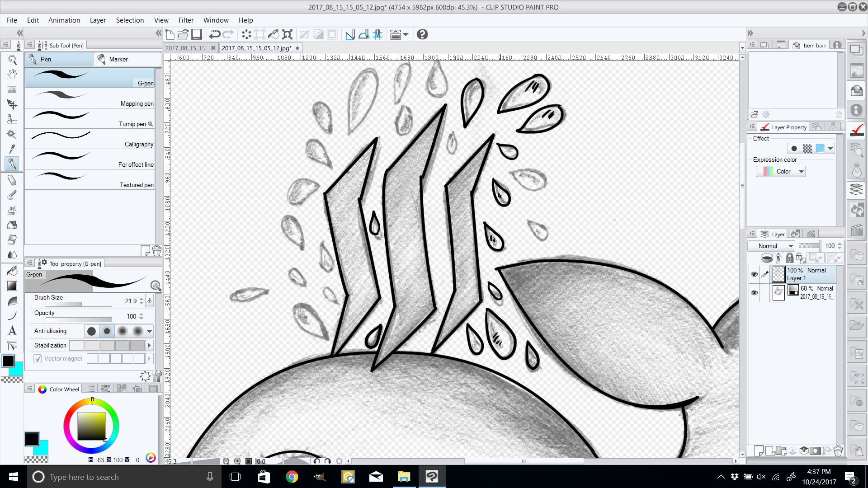Open the Expression color dropdown
This screenshot has width=868, height=488.
click(x=781, y=171)
